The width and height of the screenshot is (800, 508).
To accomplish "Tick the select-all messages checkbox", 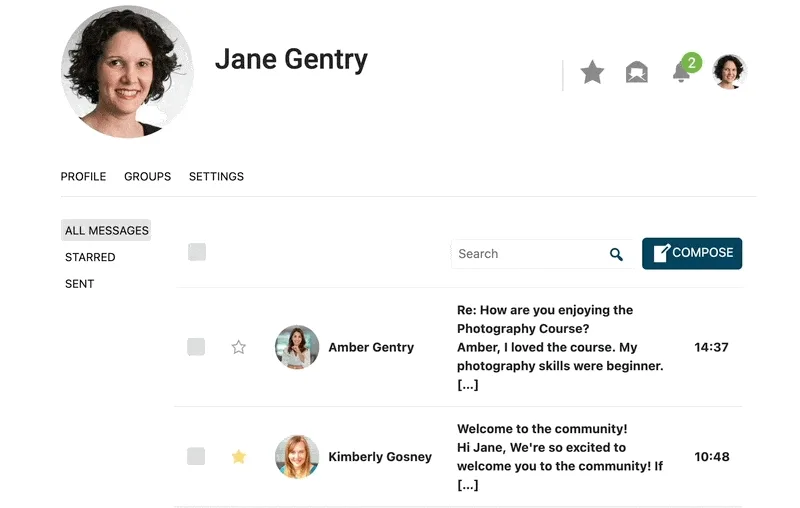I will (197, 252).
